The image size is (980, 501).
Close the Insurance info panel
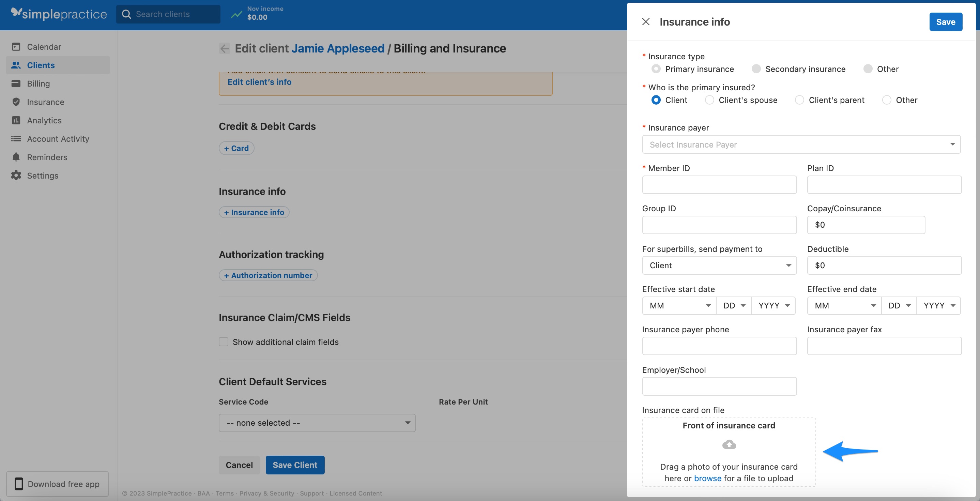646,22
